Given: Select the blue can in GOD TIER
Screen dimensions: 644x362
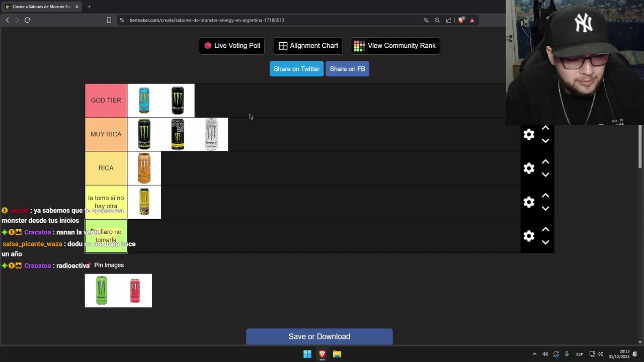Looking at the screenshot, I should click(144, 101).
